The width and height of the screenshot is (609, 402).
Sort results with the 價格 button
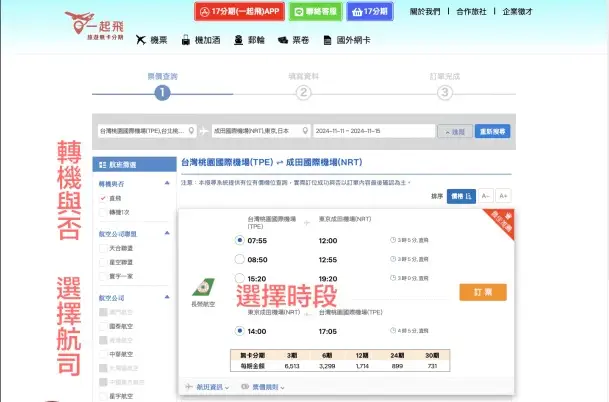click(x=461, y=196)
